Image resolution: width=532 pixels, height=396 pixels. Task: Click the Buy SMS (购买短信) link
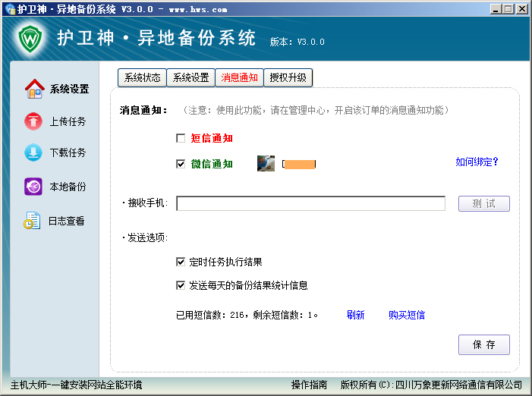[x=407, y=315]
